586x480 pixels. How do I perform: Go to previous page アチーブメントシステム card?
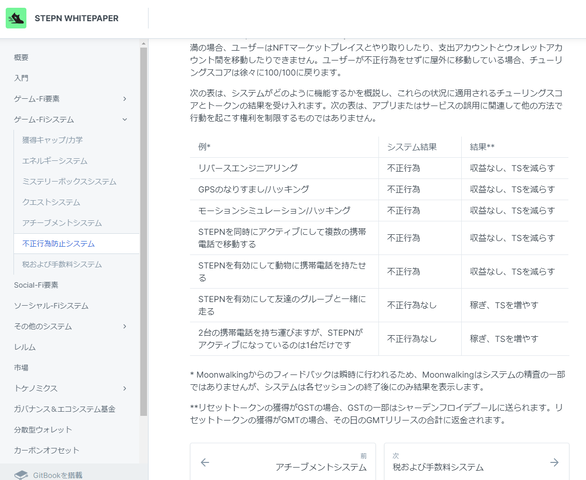click(x=283, y=462)
